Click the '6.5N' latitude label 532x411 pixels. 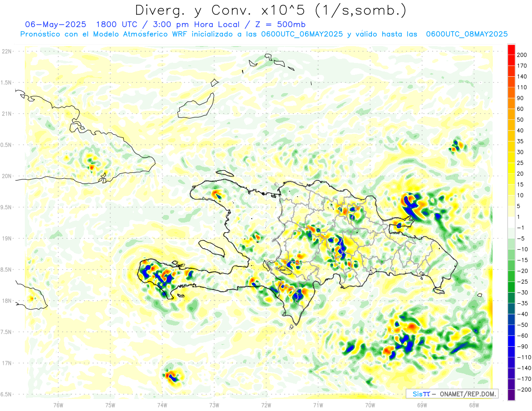(7, 394)
